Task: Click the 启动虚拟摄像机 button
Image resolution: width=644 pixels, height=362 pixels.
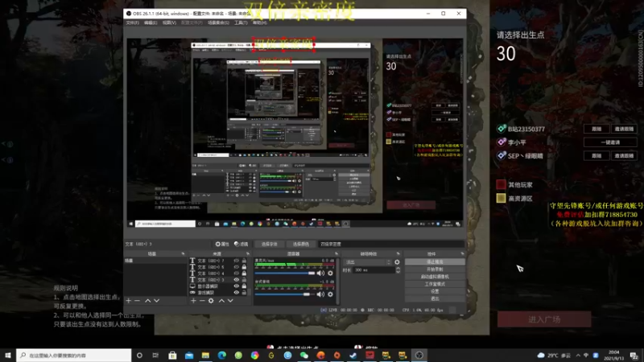Action: (435, 277)
